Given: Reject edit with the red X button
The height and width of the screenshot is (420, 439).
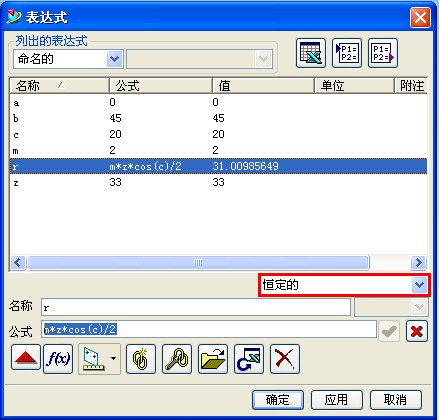Looking at the screenshot, I should (417, 331).
